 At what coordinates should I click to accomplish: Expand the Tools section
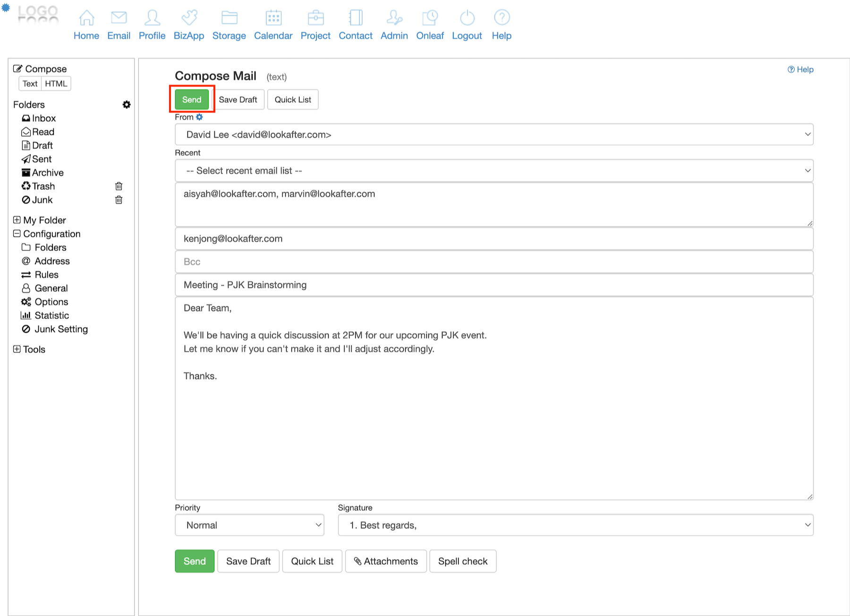(x=17, y=350)
